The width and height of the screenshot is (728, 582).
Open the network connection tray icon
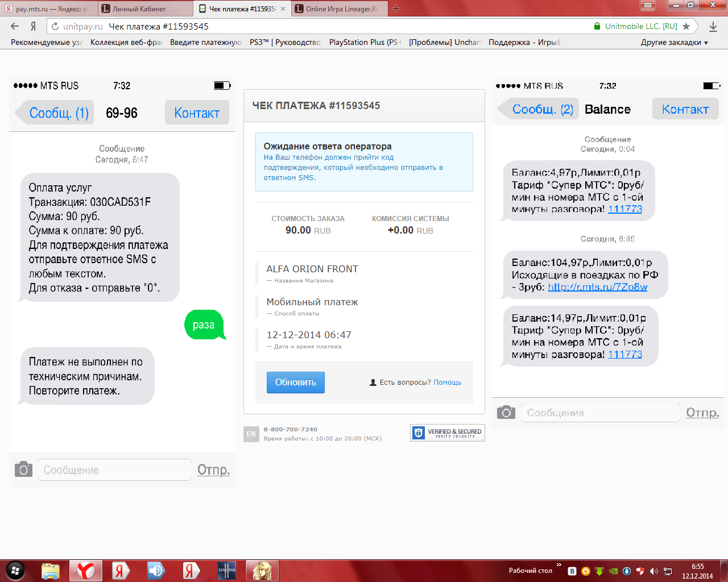668,571
